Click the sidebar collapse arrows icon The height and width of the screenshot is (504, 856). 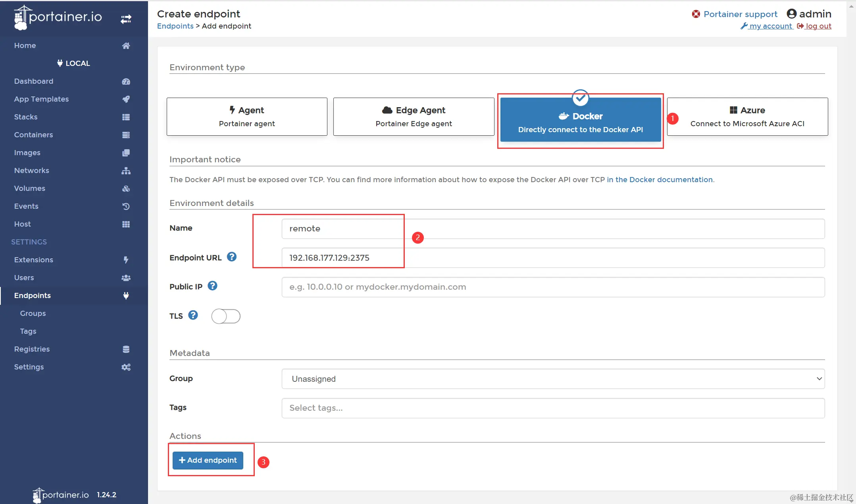[x=126, y=19]
